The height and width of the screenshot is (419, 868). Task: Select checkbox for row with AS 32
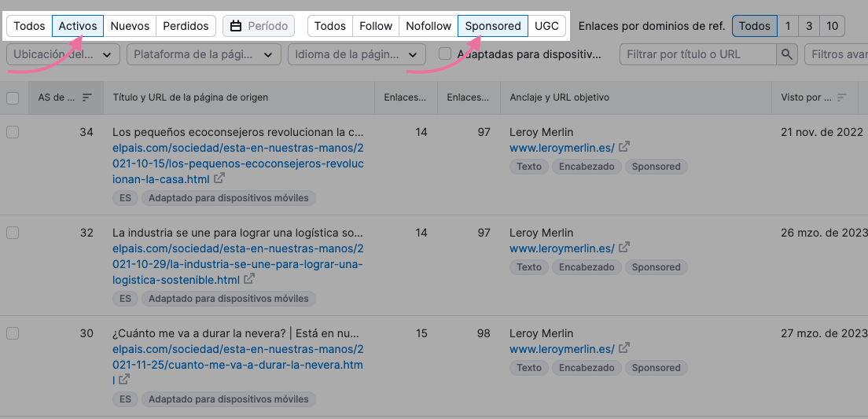pos(13,233)
